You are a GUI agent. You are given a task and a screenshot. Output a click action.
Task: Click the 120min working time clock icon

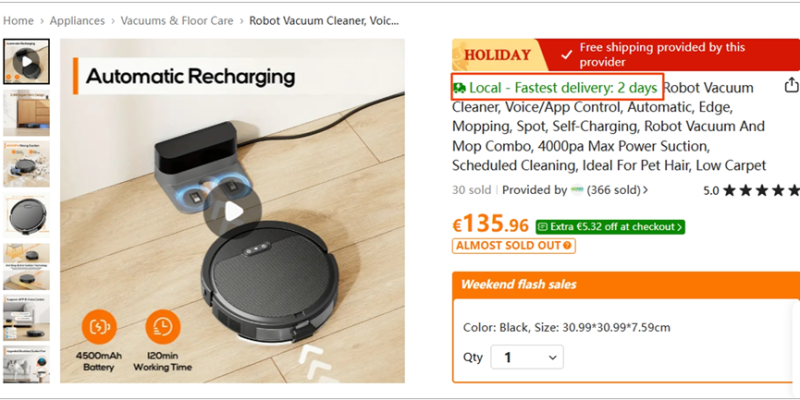pyautogui.click(x=162, y=326)
